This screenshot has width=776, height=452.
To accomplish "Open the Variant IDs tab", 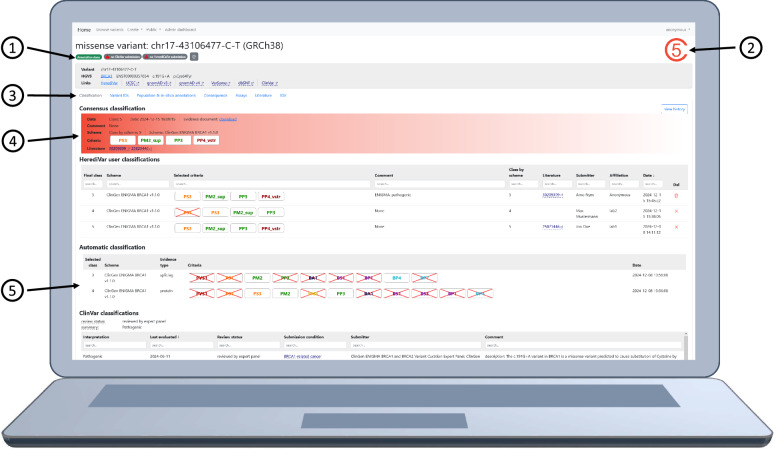I will pos(121,95).
